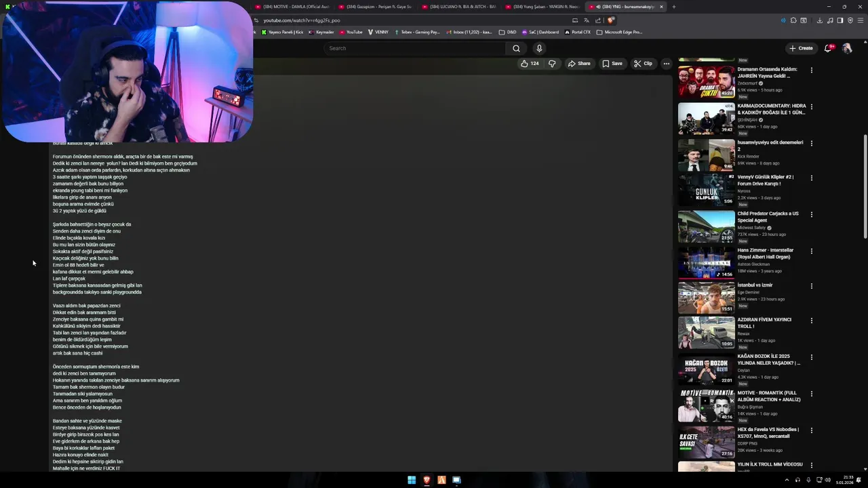The width and height of the screenshot is (868, 488).
Task: Open Hans Zimmer - Interstellar video title
Action: 766,253
